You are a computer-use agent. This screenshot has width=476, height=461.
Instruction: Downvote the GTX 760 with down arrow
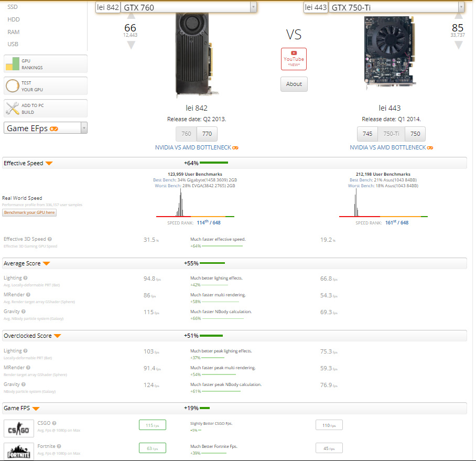click(x=131, y=45)
